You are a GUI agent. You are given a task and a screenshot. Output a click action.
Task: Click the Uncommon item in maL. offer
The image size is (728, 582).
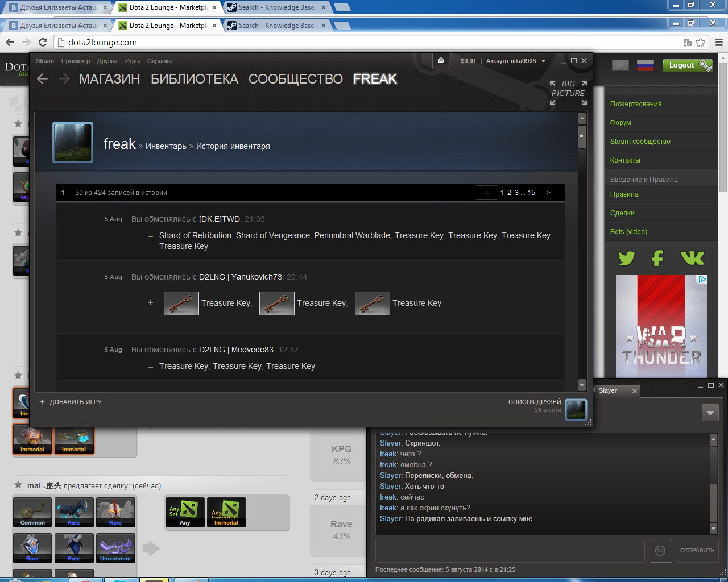coord(115,548)
